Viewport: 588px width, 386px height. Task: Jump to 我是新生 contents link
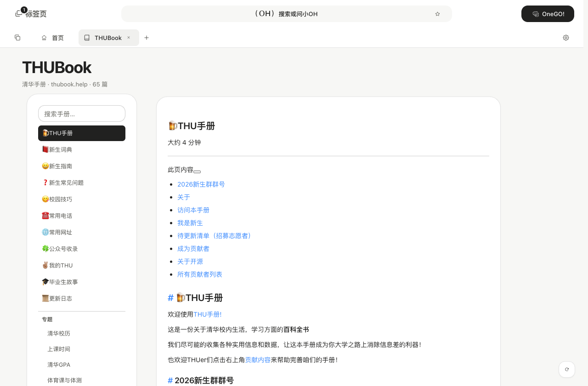coord(190,223)
